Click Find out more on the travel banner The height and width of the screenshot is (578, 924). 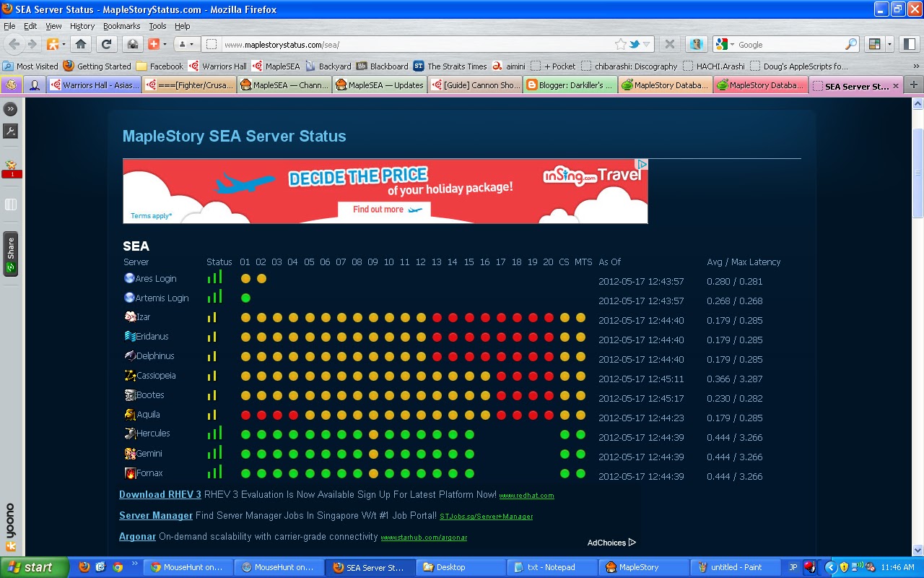pos(384,210)
